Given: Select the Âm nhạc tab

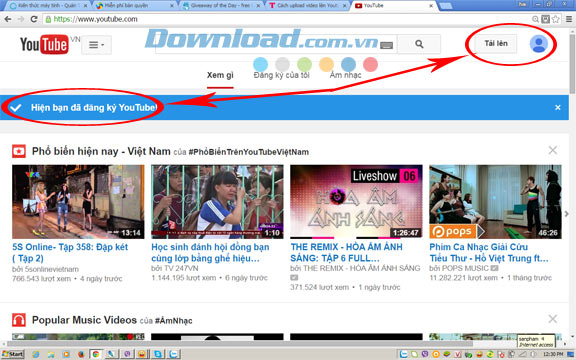Looking at the screenshot, I should coord(345,75).
